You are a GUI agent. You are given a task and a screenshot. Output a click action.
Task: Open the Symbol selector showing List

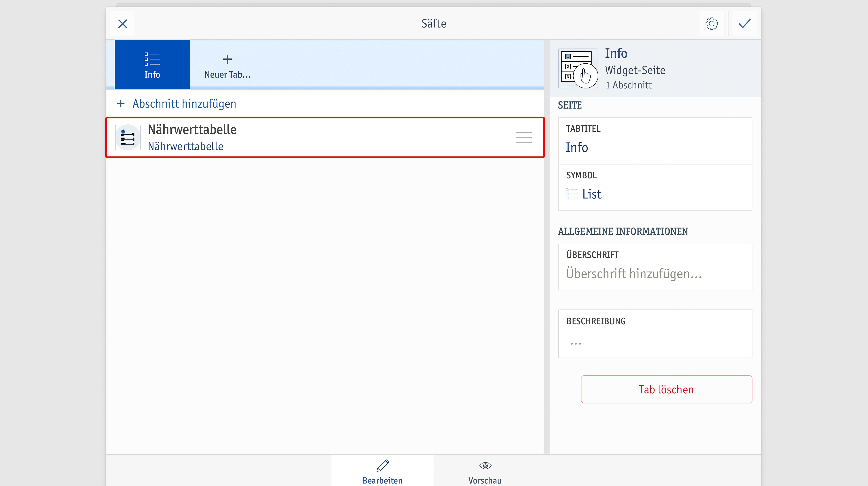pyautogui.click(x=655, y=187)
